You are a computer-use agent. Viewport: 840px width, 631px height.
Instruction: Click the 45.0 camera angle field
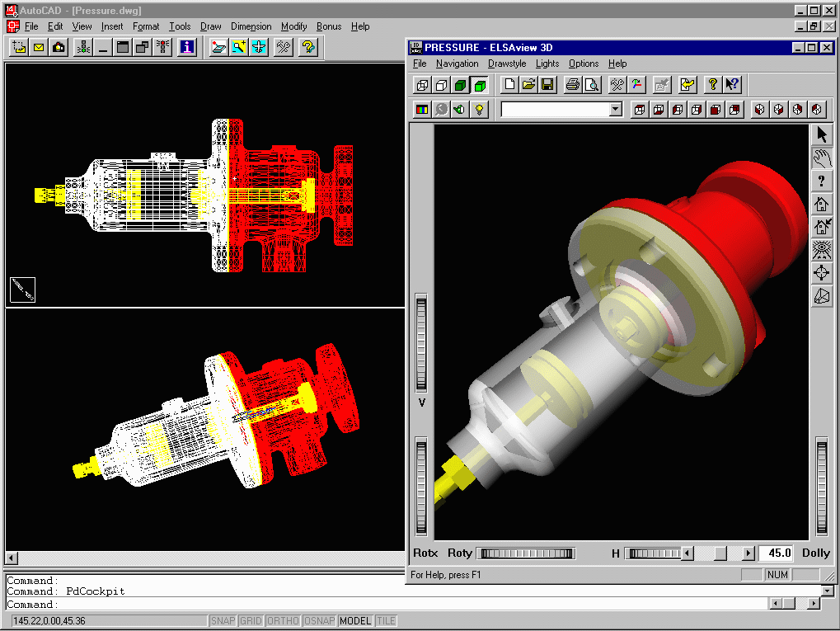pos(775,553)
